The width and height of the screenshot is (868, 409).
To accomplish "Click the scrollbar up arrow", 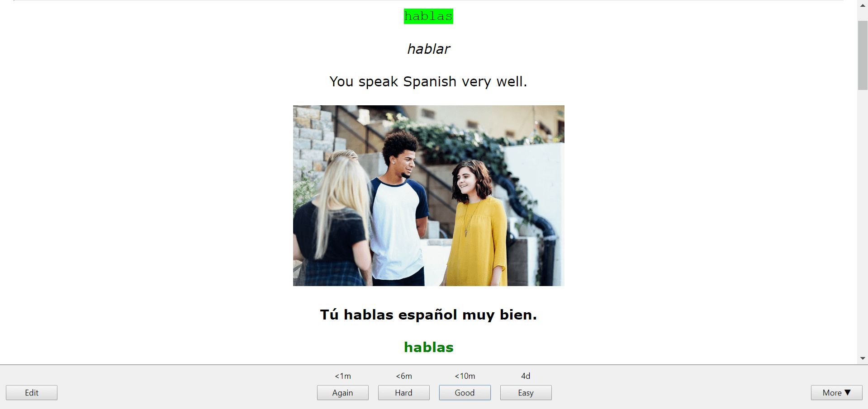I will coord(863,5).
